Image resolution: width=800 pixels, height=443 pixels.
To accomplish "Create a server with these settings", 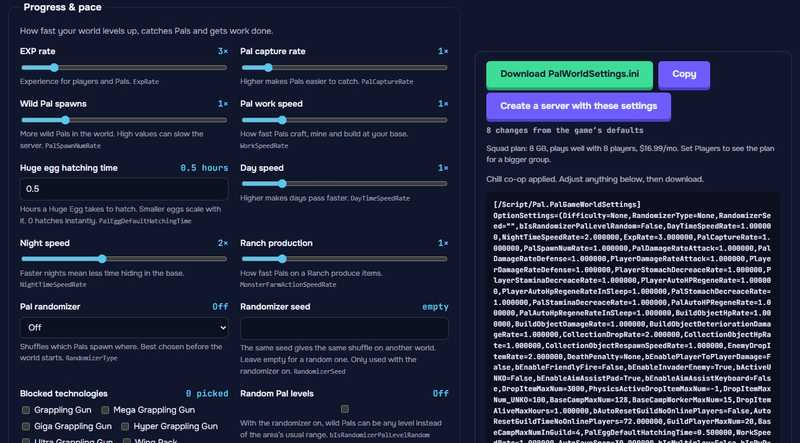I will click(579, 106).
